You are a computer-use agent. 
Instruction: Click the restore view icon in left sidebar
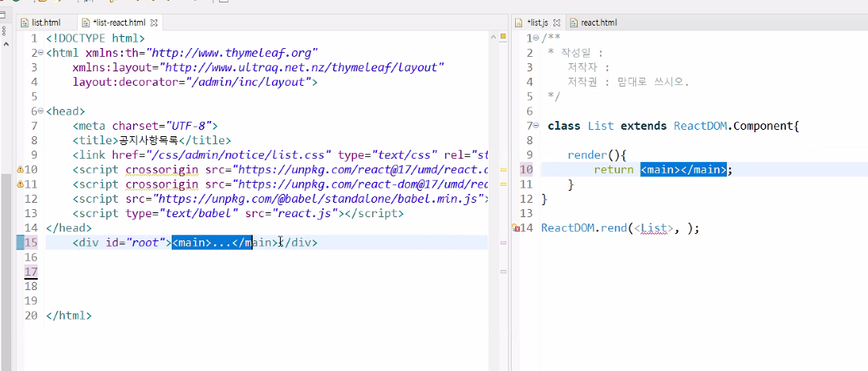tap(2, 17)
